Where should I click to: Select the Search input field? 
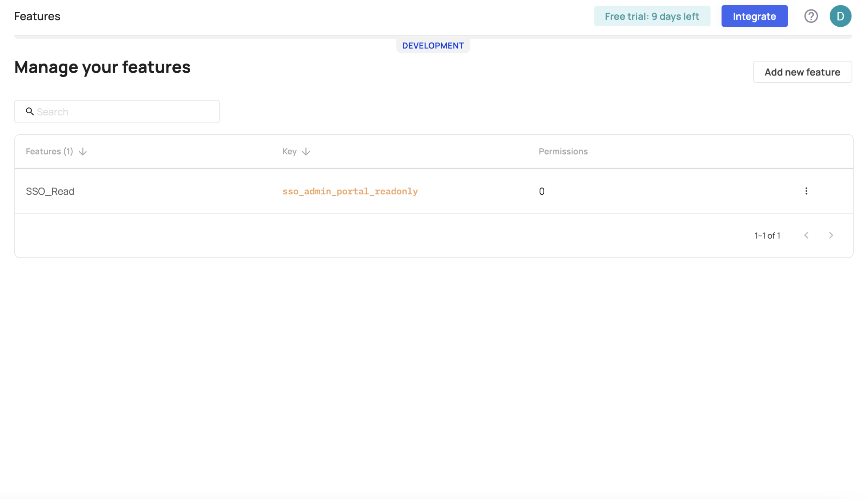[117, 111]
